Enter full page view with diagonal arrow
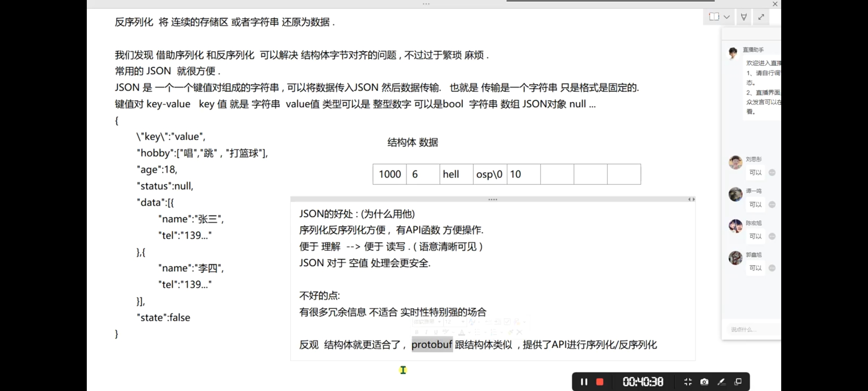 point(761,17)
